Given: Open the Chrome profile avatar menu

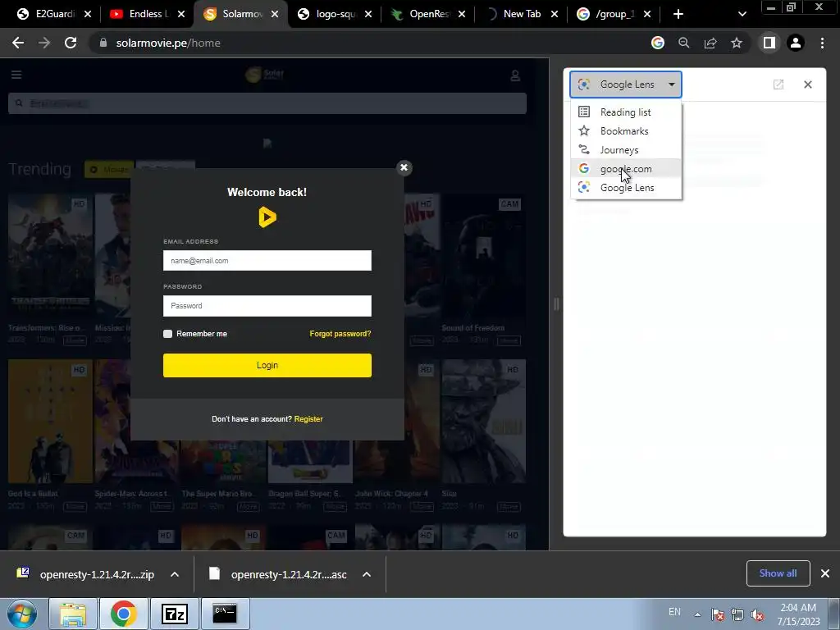Looking at the screenshot, I should [796, 43].
